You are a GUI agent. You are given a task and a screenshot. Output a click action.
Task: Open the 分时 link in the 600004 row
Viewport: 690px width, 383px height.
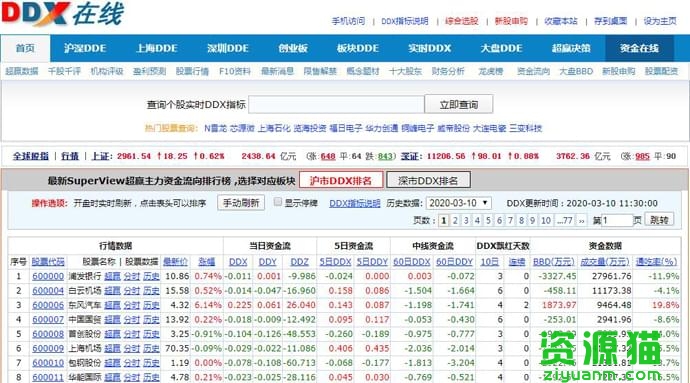[132, 291]
